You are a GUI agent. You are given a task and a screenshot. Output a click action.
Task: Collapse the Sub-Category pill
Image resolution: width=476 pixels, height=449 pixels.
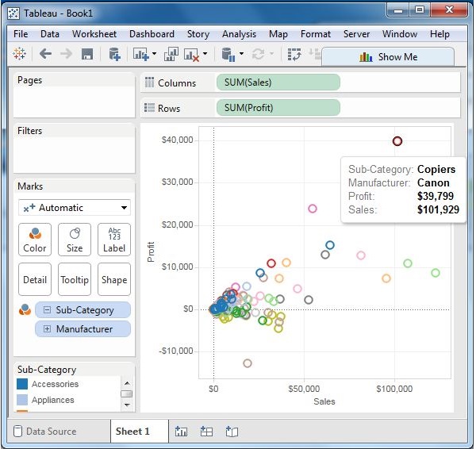click(48, 310)
